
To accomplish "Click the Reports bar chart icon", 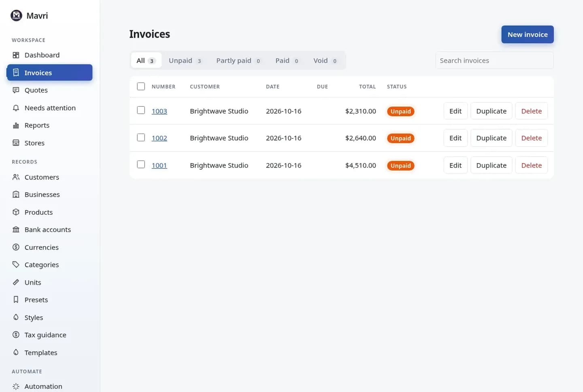I will pos(16,126).
